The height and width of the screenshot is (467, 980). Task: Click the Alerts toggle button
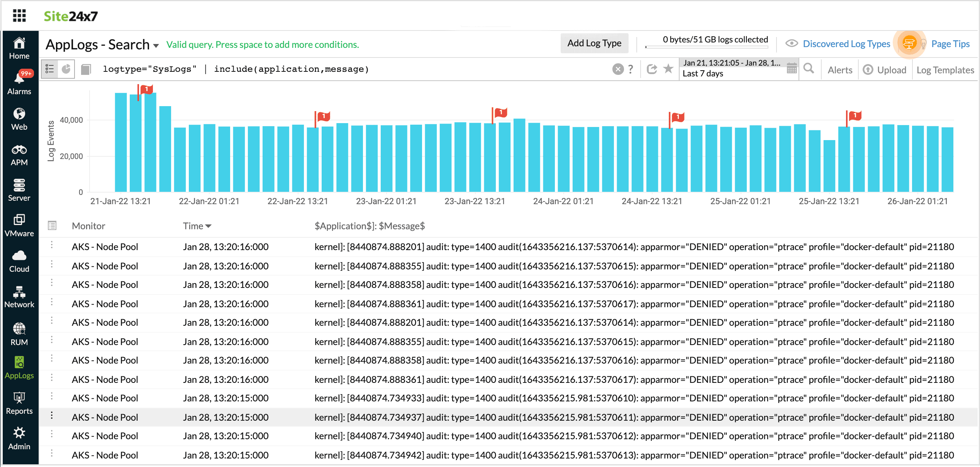pyautogui.click(x=840, y=69)
